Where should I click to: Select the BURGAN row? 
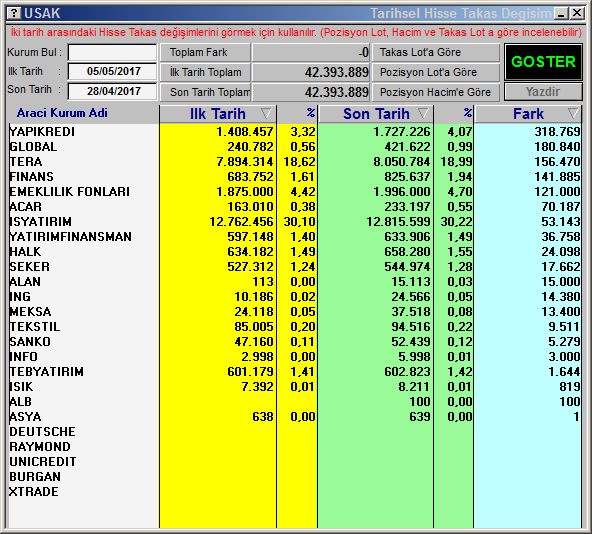point(294,477)
